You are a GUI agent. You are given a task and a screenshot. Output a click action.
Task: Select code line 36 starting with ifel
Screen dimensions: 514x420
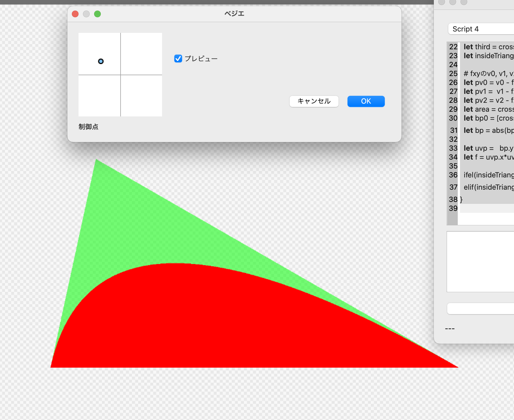(x=487, y=175)
